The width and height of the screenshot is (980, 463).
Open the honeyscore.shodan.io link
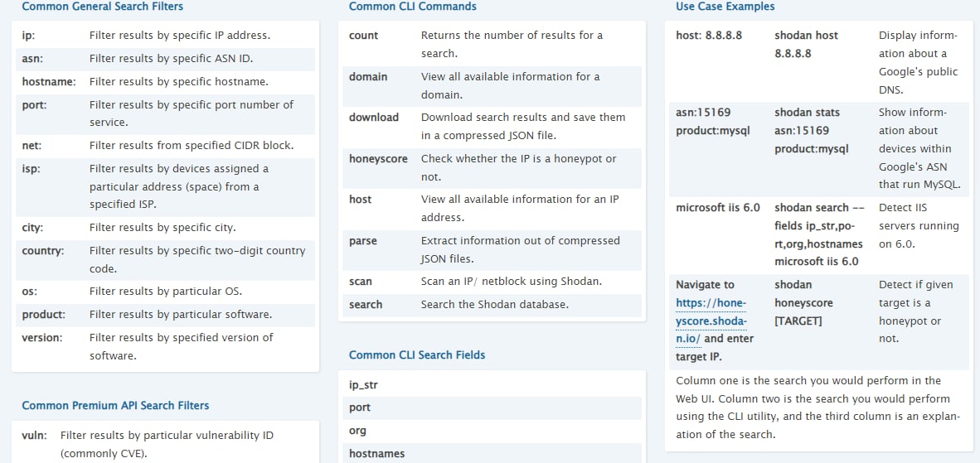point(711,321)
